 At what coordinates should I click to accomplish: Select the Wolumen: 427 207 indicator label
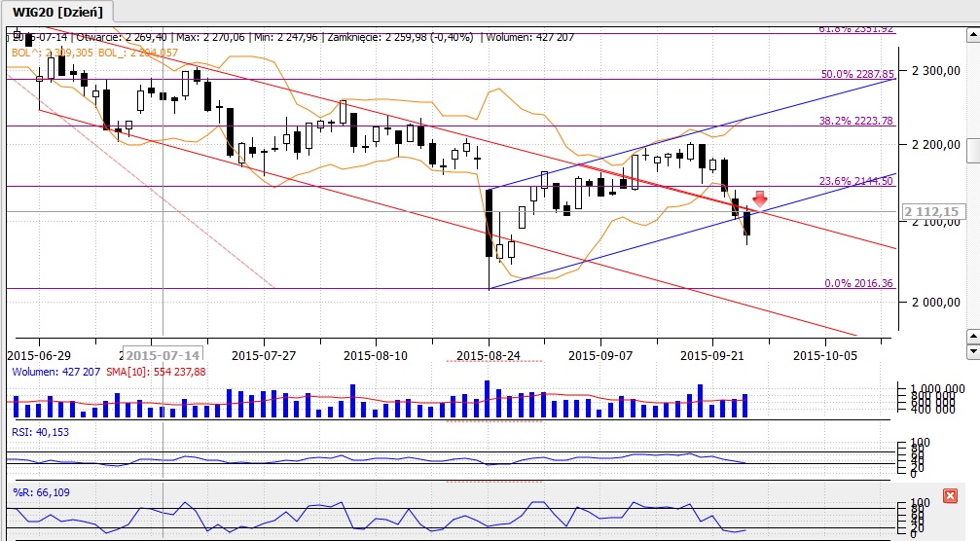point(56,372)
